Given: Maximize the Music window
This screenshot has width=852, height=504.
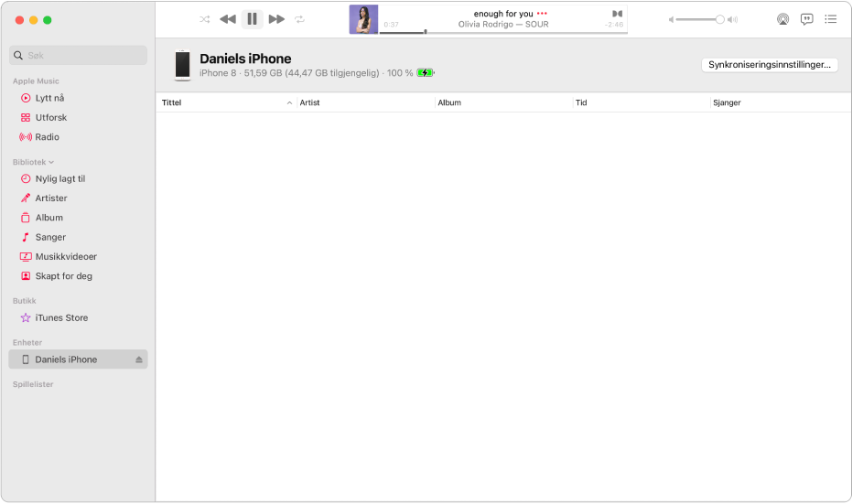Looking at the screenshot, I should click(48, 20).
